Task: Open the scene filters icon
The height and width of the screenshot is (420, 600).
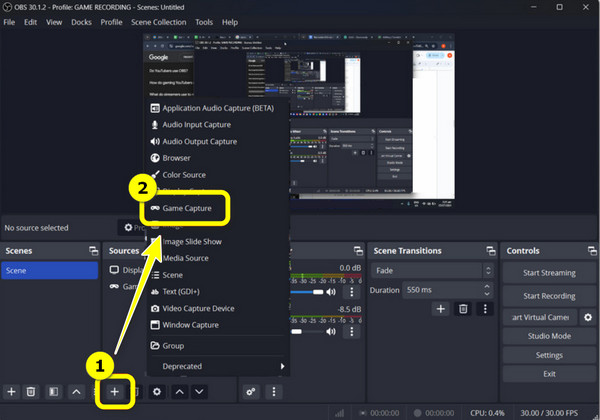Action: [x=54, y=392]
